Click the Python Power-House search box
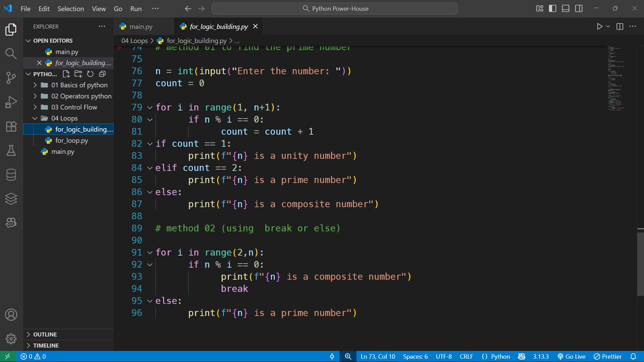The width and height of the screenshot is (644, 362). coord(335,9)
